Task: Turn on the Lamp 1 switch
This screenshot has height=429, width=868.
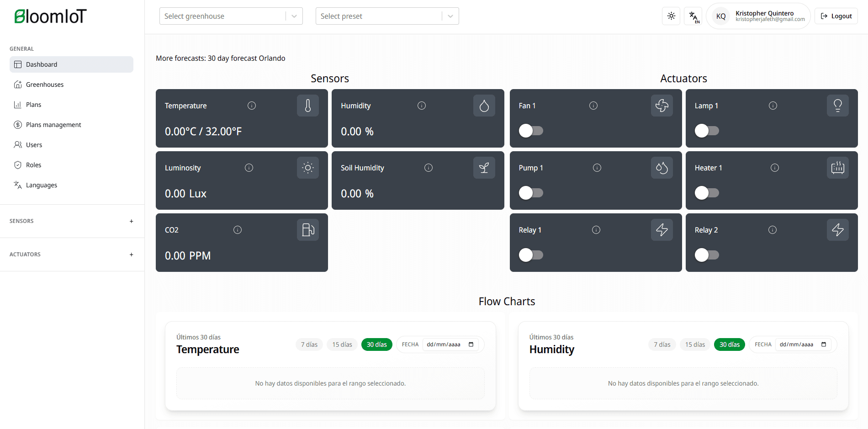Action: click(x=707, y=131)
